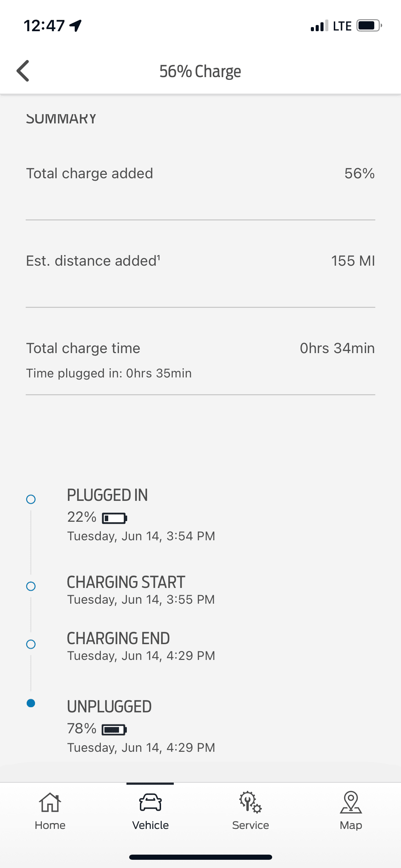Tap the phone battery status icon
The width and height of the screenshot is (401, 868).
coord(369,26)
